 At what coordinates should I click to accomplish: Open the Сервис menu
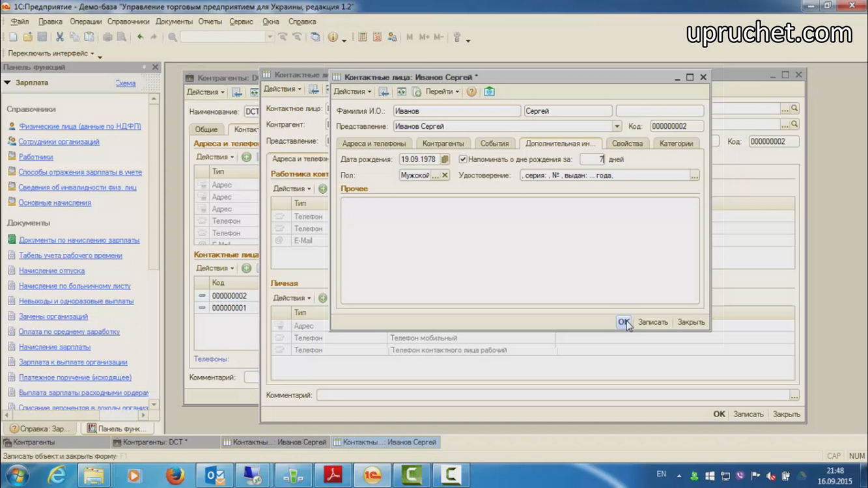[x=241, y=21]
